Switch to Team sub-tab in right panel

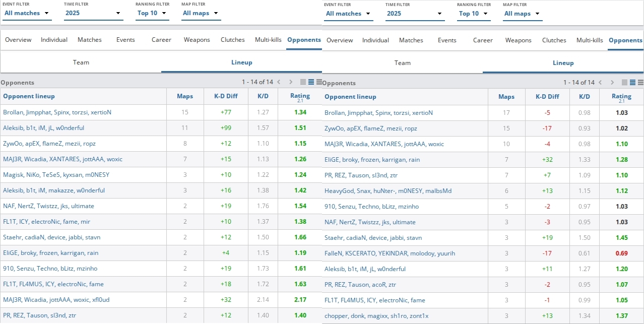pyautogui.click(x=402, y=63)
